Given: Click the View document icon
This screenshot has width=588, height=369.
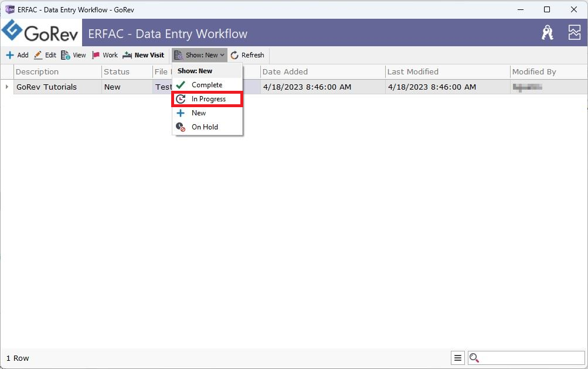Looking at the screenshot, I should 66,56.
